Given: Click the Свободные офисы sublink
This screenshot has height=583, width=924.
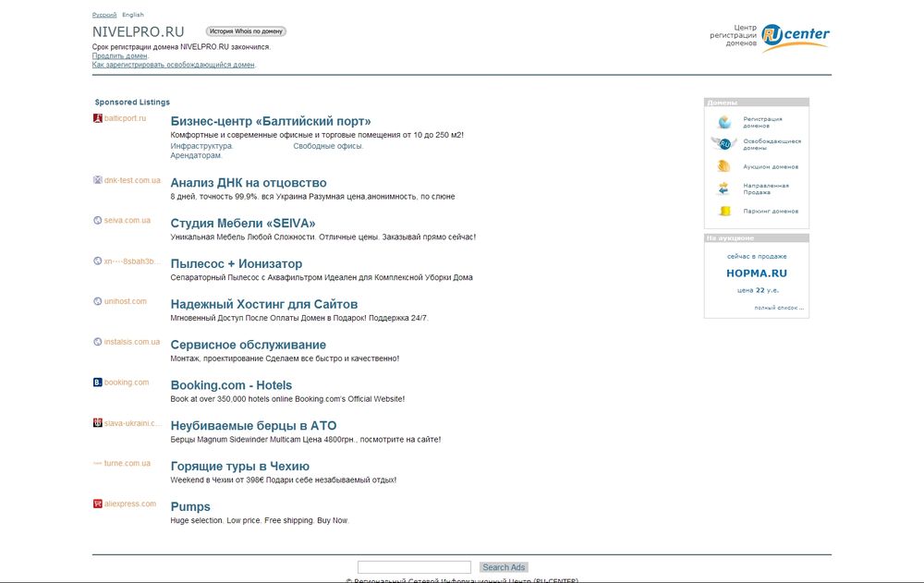Looking at the screenshot, I should pyautogui.click(x=328, y=146).
